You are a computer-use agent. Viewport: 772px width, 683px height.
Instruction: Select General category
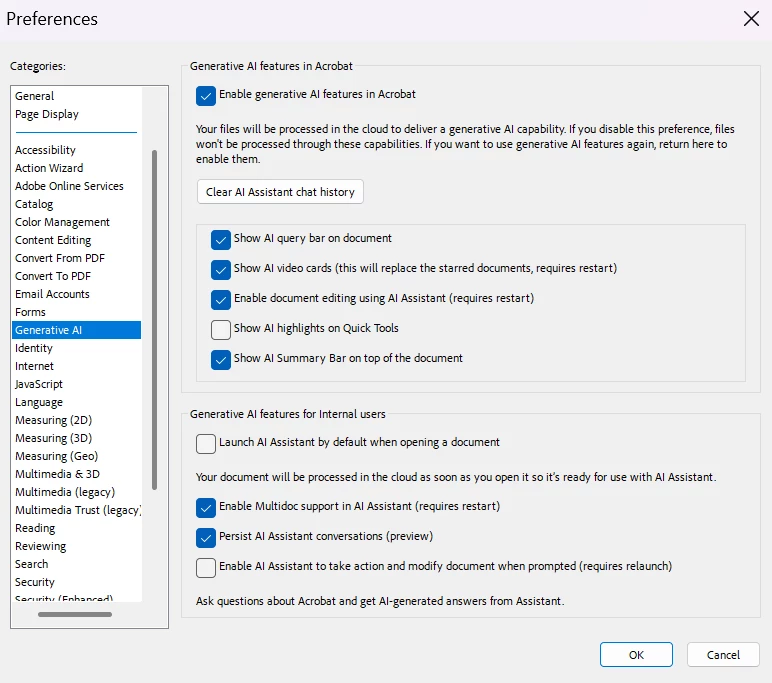tap(76, 96)
